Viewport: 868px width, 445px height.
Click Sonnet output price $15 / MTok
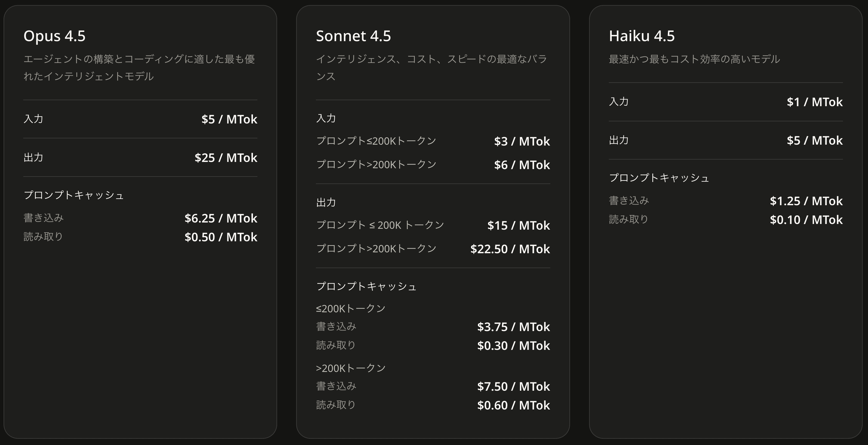tap(518, 225)
